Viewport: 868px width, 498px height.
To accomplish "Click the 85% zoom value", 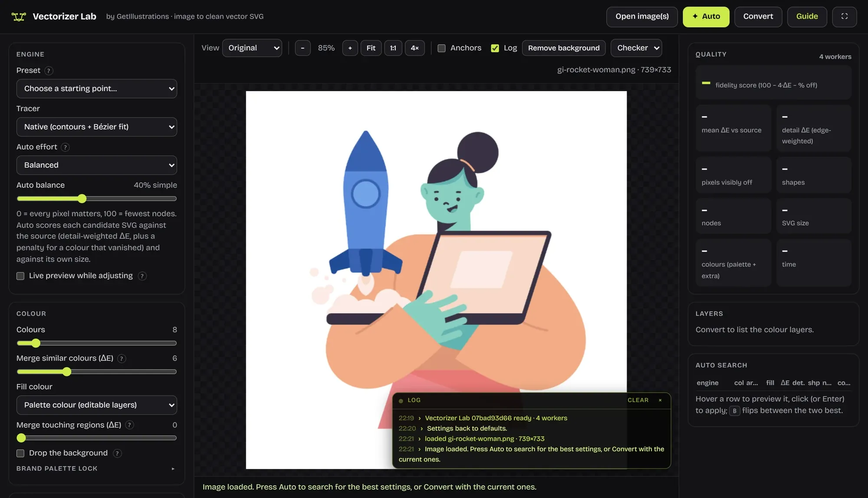I will click(326, 48).
